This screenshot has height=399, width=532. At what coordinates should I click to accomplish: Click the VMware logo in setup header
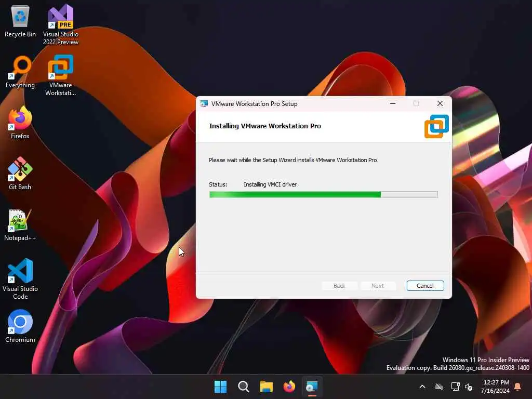click(x=436, y=126)
